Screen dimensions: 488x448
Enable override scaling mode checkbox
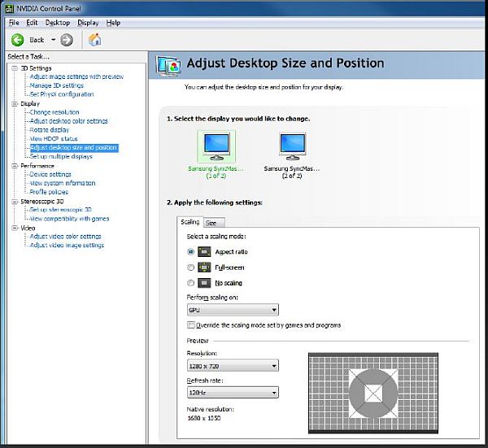(191, 325)
